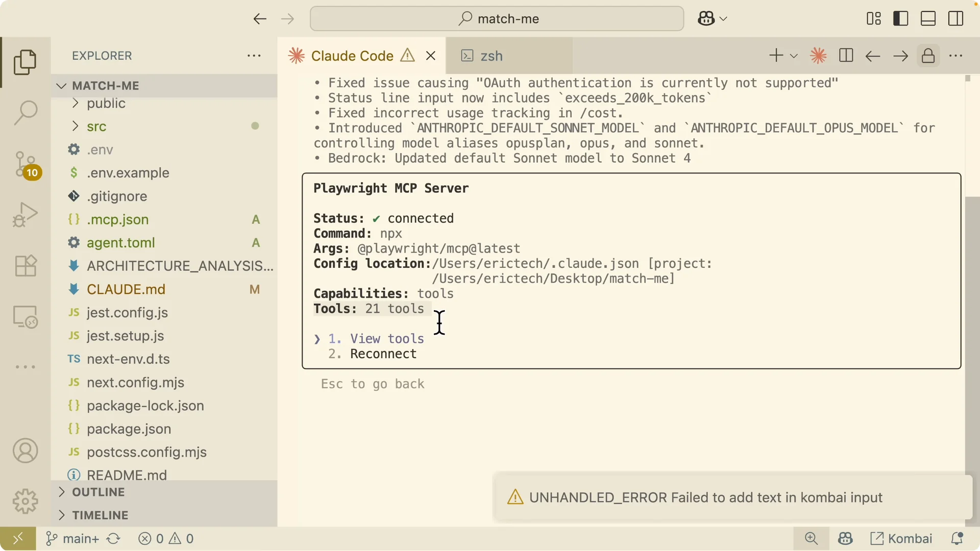Navigate forward in editor toolbar
The width and height of the screenshot is (980, 551).
point(901,56)
